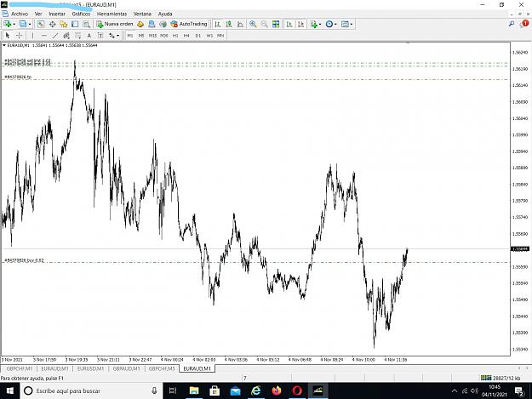Open the MetaEditor yellow book icon
Image resolution: width=532 pixels, height=399 pixels.
point(140,24)
